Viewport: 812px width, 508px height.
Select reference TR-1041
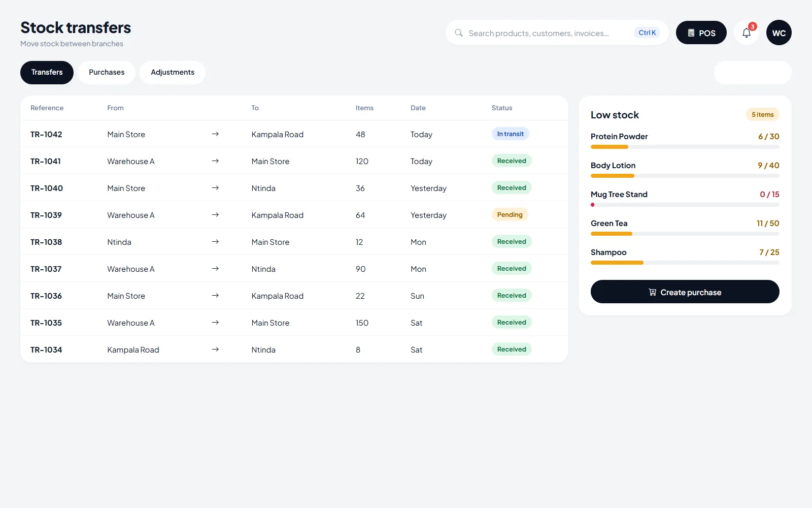[x=46, y=161]
